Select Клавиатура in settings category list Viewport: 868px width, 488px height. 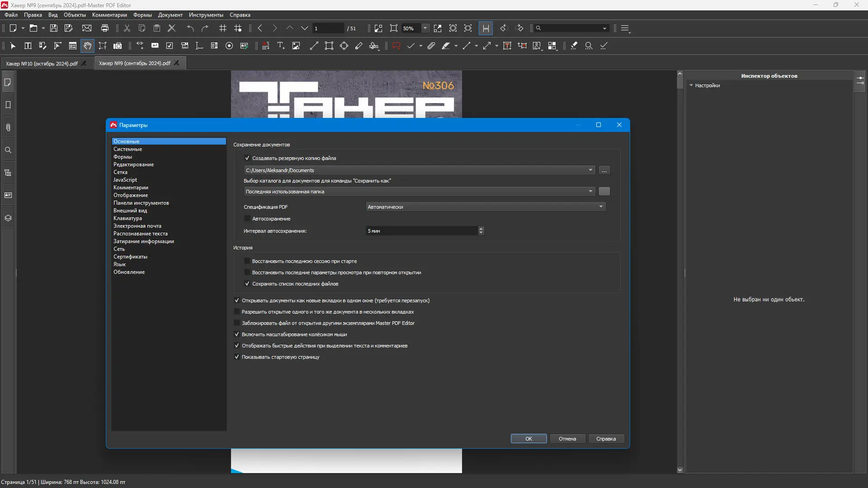tap(127, 218)
